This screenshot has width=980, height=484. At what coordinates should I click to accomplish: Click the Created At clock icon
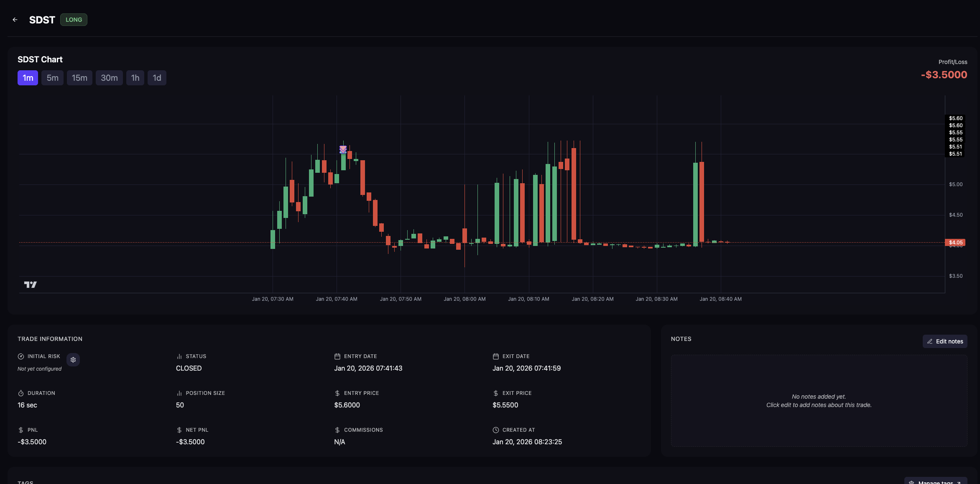coord(496,430)
